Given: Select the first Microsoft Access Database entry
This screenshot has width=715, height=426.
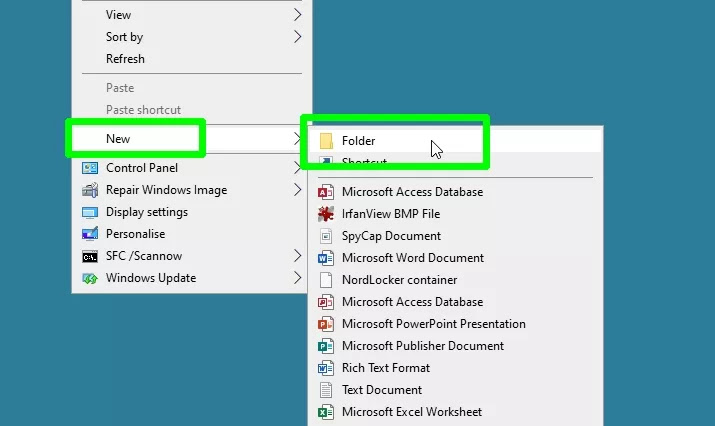Looking at the screenshot, I should [455, 192].
